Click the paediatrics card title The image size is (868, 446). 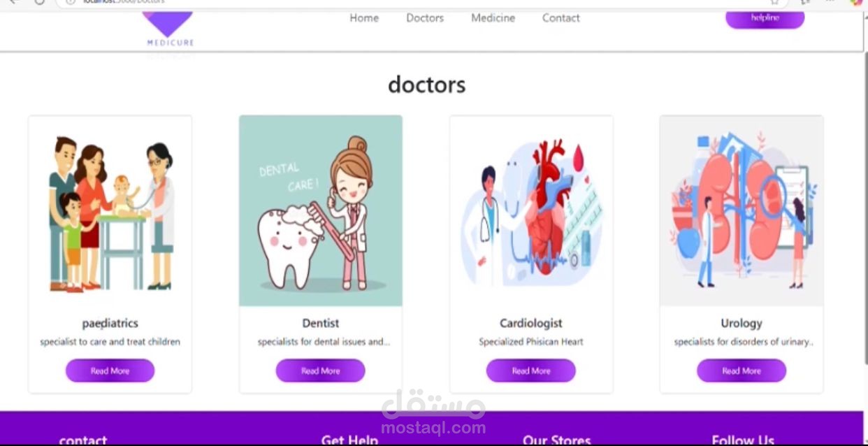(110, 323)
